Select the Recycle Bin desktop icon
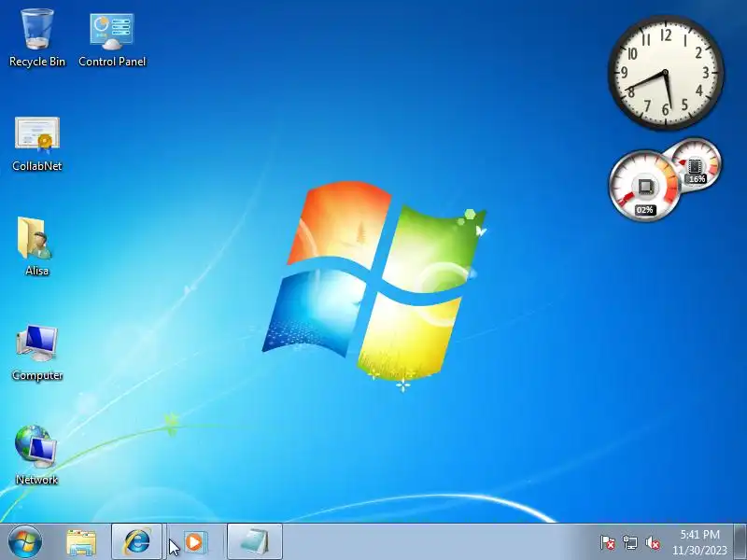Image resolution: width=747 pixels, height=560 pixels. pyautogui.click(x=37, y=38)
